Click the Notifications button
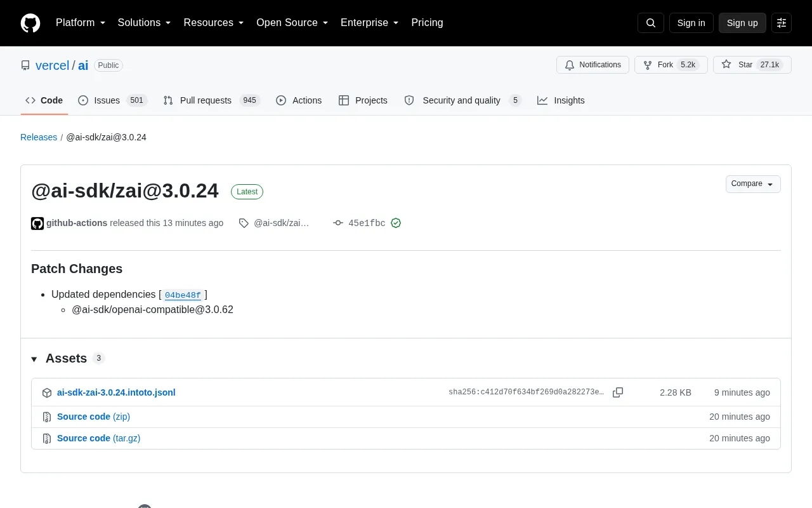This screenshot has height=508, width=812. 593,65
